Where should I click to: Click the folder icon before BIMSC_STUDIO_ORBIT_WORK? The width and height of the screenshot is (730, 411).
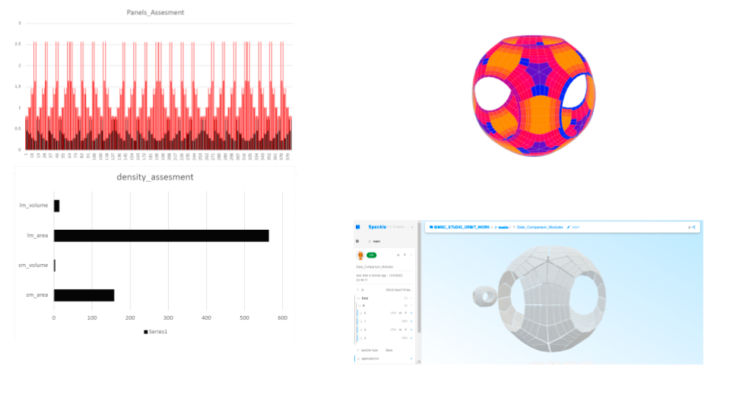(x=430, y=228)
